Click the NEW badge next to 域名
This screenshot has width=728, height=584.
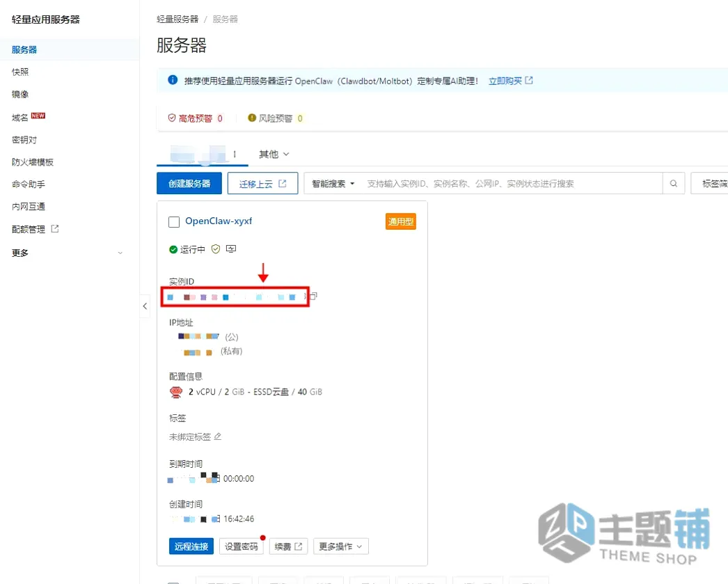[x=38, y=116]
